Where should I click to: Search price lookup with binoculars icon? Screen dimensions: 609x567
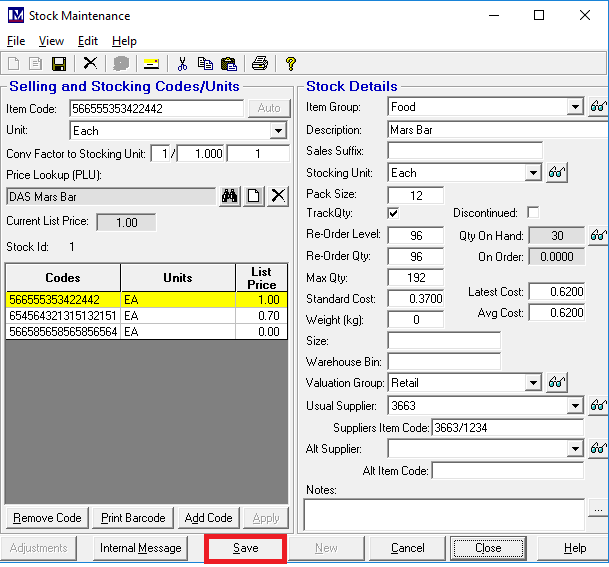[230, 197]
